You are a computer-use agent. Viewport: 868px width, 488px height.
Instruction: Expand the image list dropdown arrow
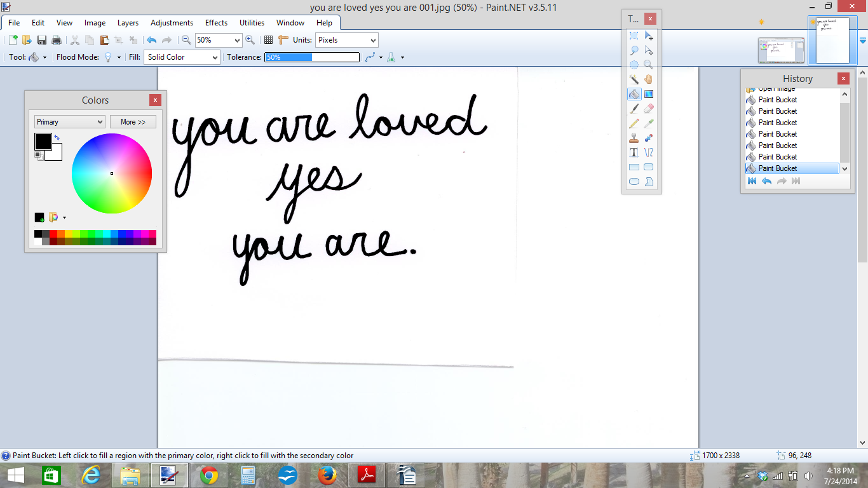pyautogui.click(x=862, y=40)
